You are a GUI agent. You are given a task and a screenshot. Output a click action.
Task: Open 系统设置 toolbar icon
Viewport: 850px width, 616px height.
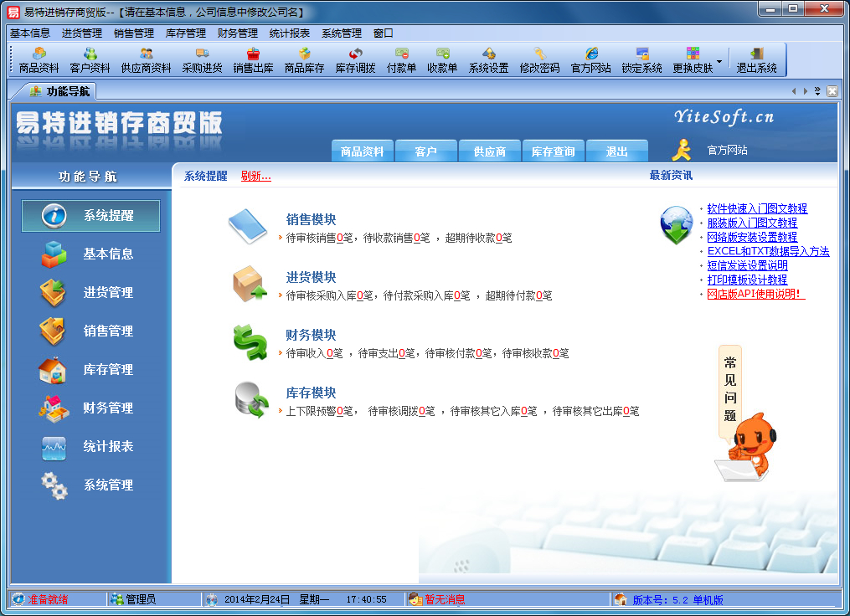[x=488, y=60]
